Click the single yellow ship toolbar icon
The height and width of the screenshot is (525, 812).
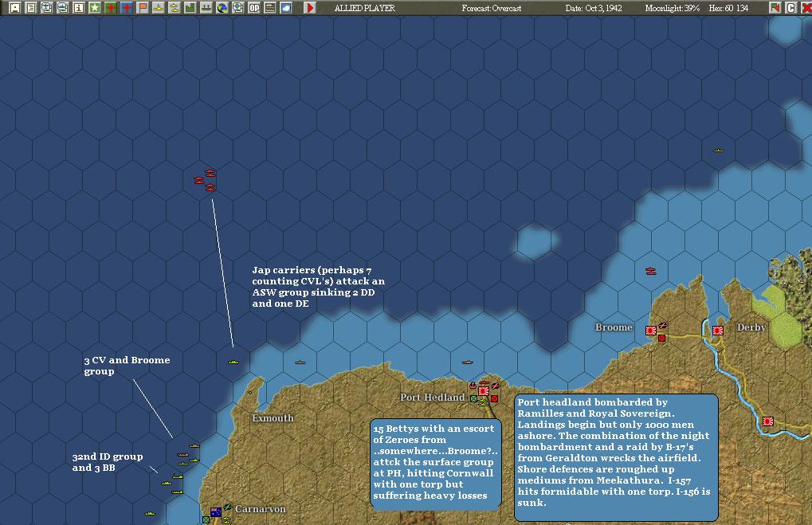(x=159, y=8)
